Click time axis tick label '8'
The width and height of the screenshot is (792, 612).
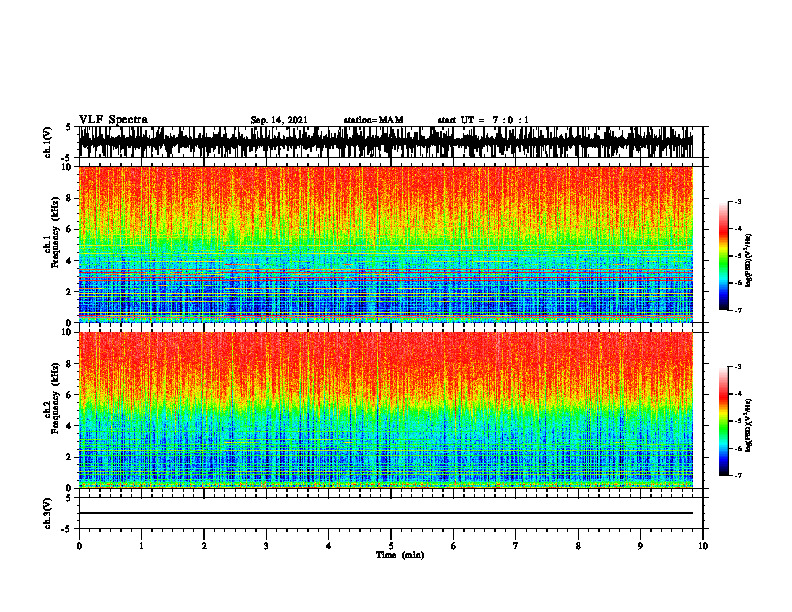tap(578, 546)
